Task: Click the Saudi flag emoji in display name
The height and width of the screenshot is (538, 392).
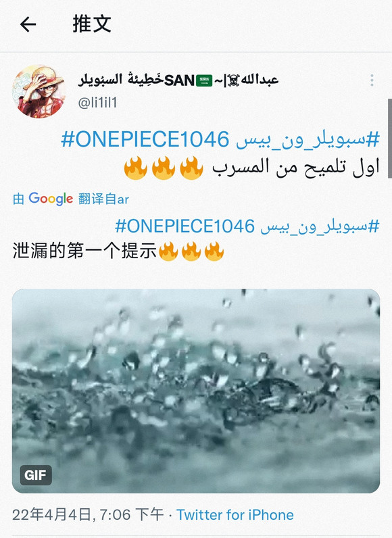Action: (x=204, y=81)
